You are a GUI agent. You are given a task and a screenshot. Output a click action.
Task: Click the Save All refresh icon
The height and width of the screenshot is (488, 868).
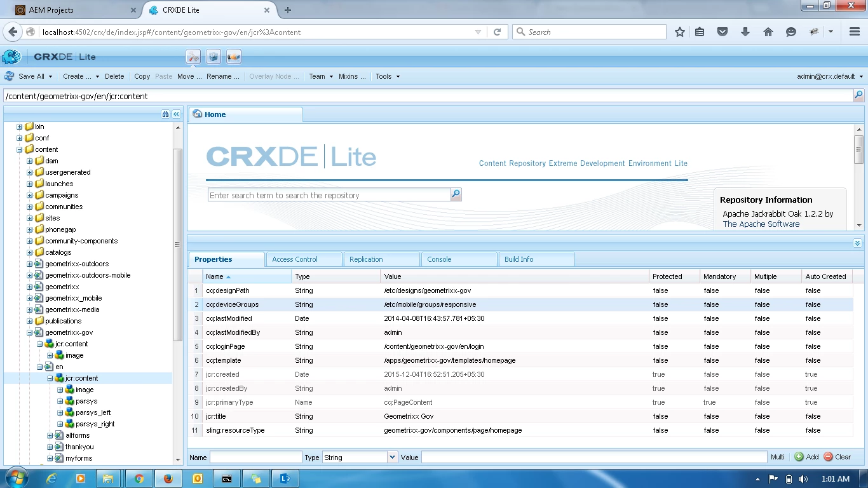(x=10, y=76)
